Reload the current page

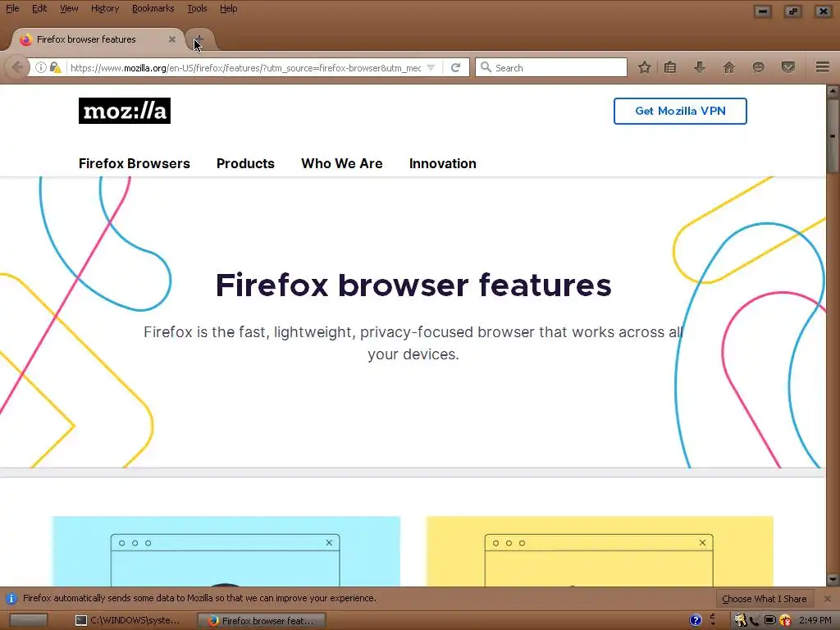456,67
